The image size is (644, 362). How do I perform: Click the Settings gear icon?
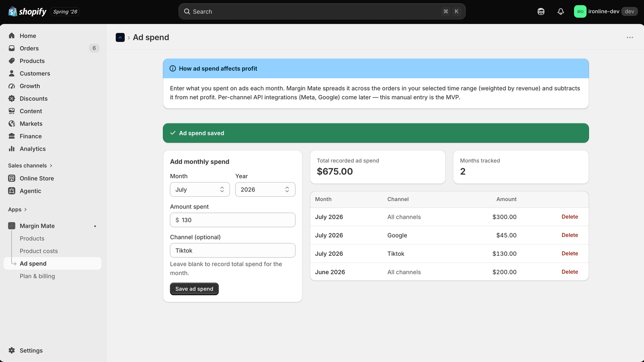click(12, 350)
